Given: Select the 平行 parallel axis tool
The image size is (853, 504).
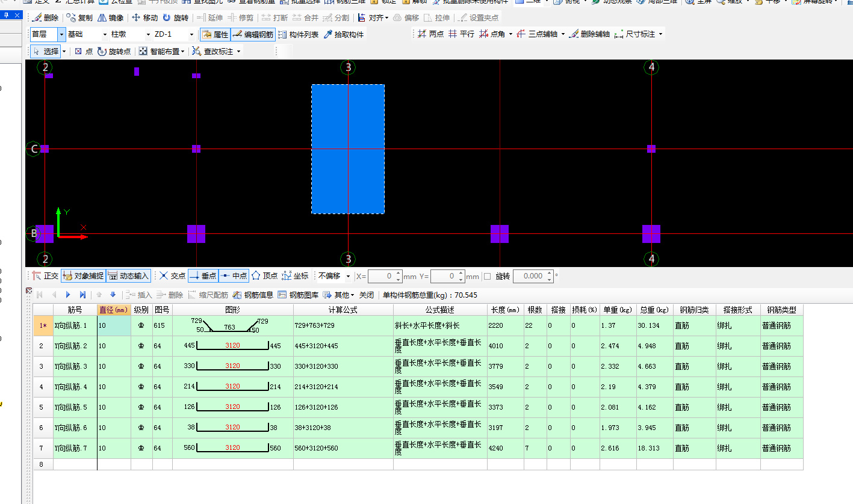Looking at the screenshot, I should point(461,34).
